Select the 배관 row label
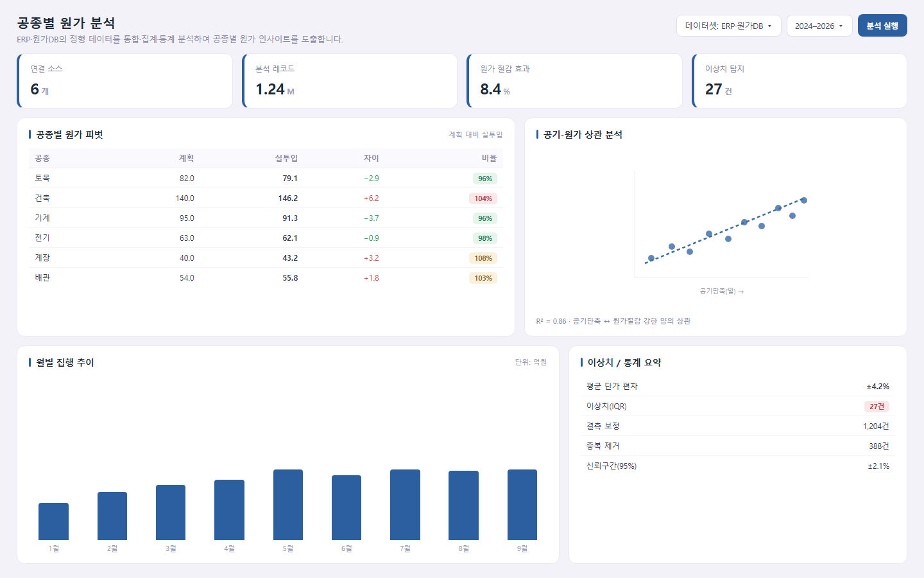 pos(42,277)
